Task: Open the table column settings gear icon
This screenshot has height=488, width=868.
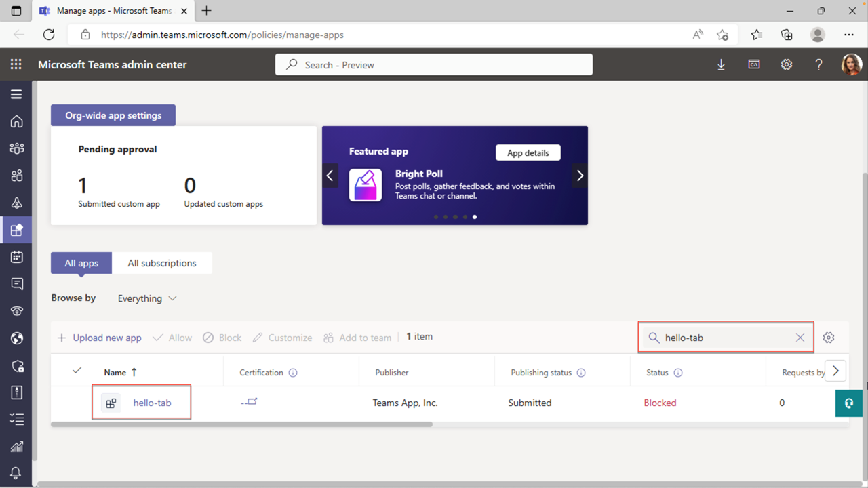Action: point(829,338)
